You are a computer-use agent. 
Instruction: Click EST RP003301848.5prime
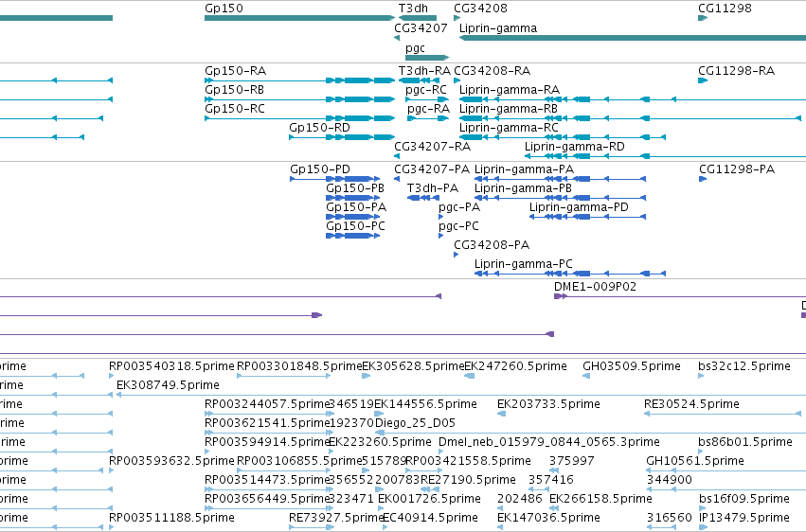pyautogui.click(x=299, y=366)
